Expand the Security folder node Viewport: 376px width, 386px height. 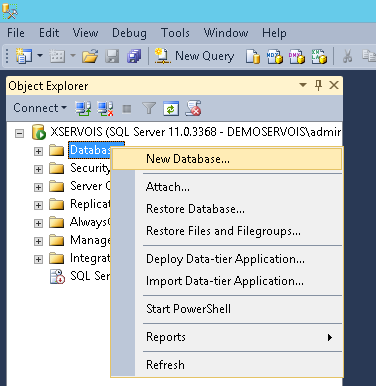coord(38,169)
